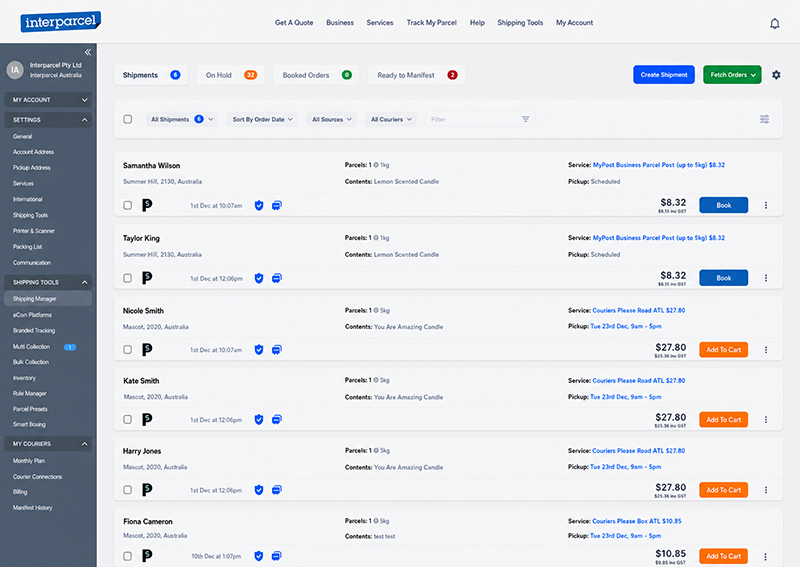The height and width of the screenshot is (567, 800).
Task: Book the Taylor King shipment
Action: [723, 278]
